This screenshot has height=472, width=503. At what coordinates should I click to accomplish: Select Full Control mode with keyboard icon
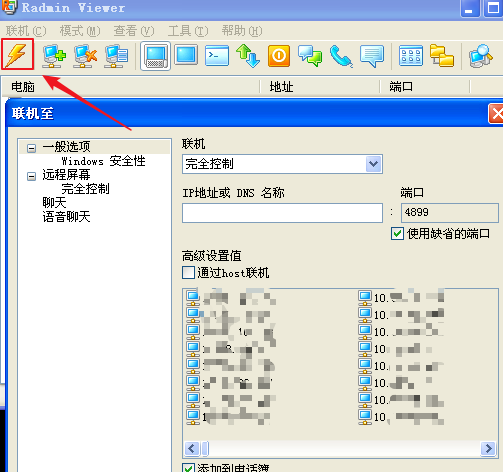click(x=155, y=56)
